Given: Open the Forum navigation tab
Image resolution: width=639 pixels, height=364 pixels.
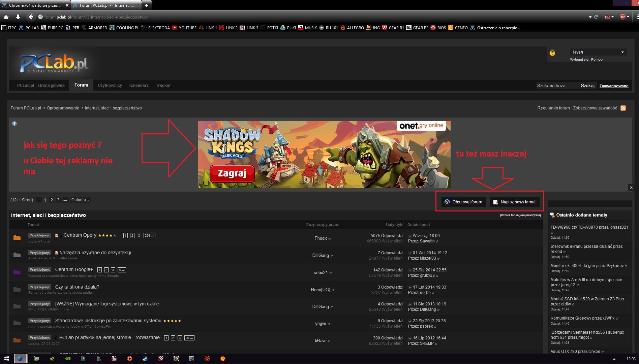Looking at the screenshot, I should (x=81, y=85).
